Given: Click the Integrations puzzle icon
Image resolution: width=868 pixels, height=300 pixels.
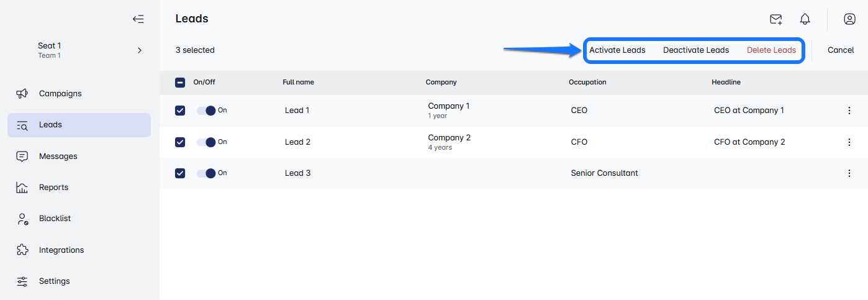Looking at the screenshot, I should point(22,250).
